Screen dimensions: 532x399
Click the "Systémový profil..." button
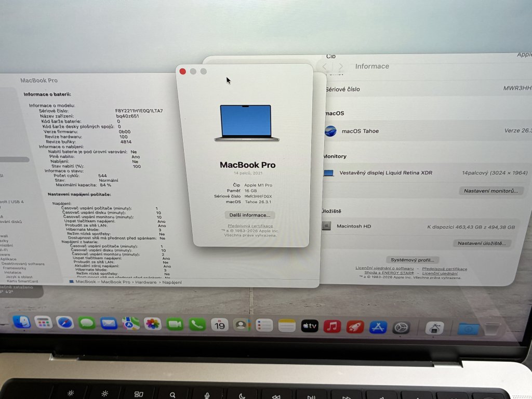[412, 260]
